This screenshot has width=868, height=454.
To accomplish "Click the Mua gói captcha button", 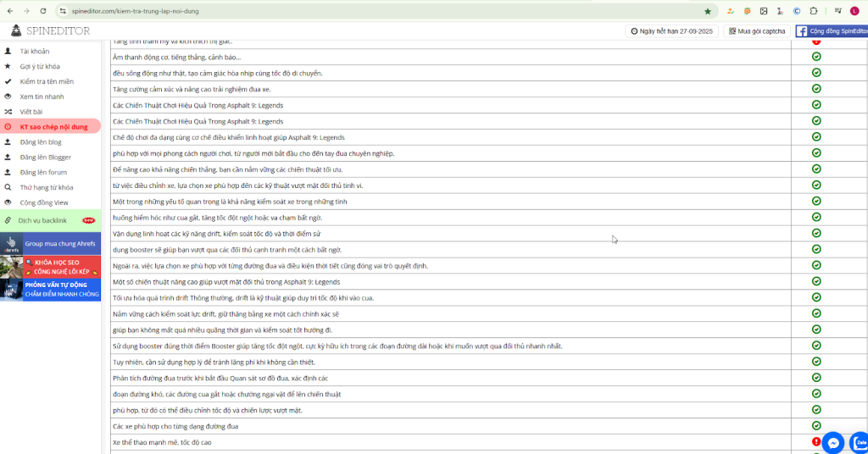I will point(756,30).
